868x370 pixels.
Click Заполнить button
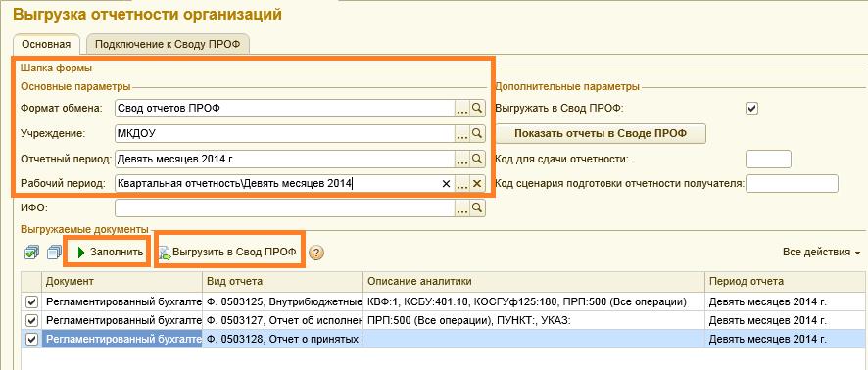click(111, 253)
